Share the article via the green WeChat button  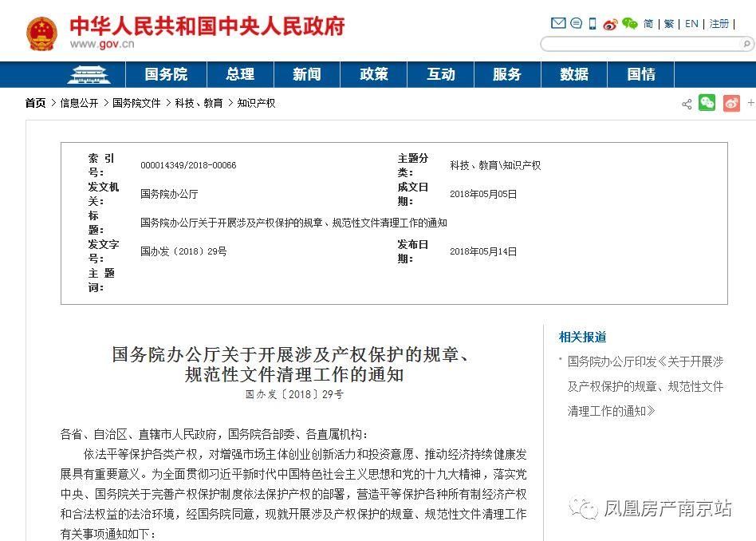coord(707,103)
